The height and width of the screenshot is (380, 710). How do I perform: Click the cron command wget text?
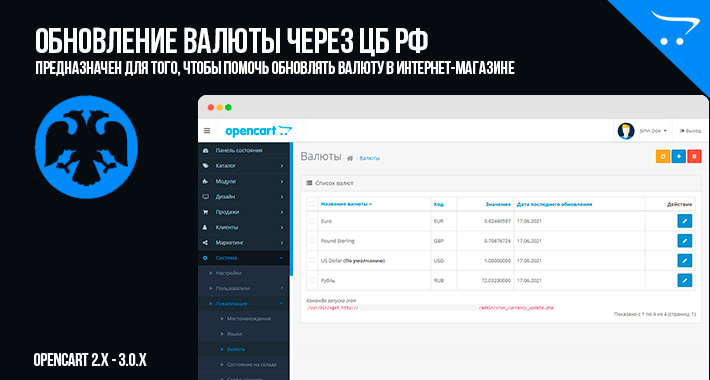pyautogui.click(x=333, y=308)
